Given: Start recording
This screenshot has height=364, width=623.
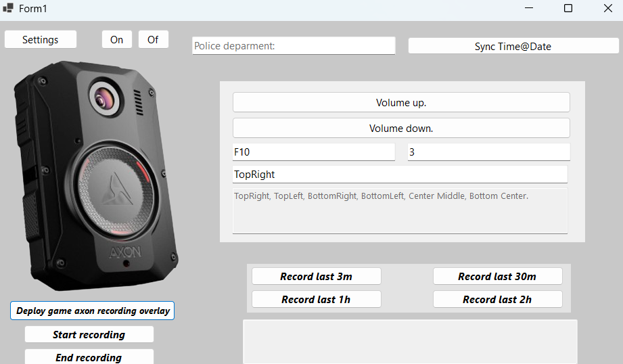Looking at the screenshot, I should (89, 335).
